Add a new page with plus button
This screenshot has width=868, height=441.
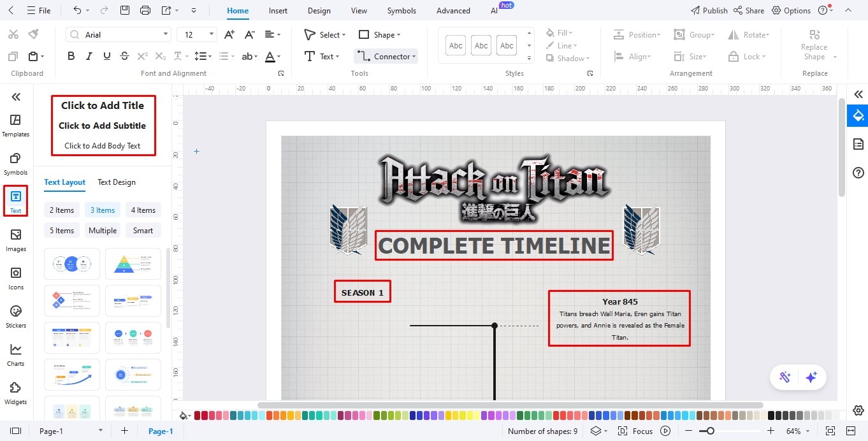[x=125, y=431]
